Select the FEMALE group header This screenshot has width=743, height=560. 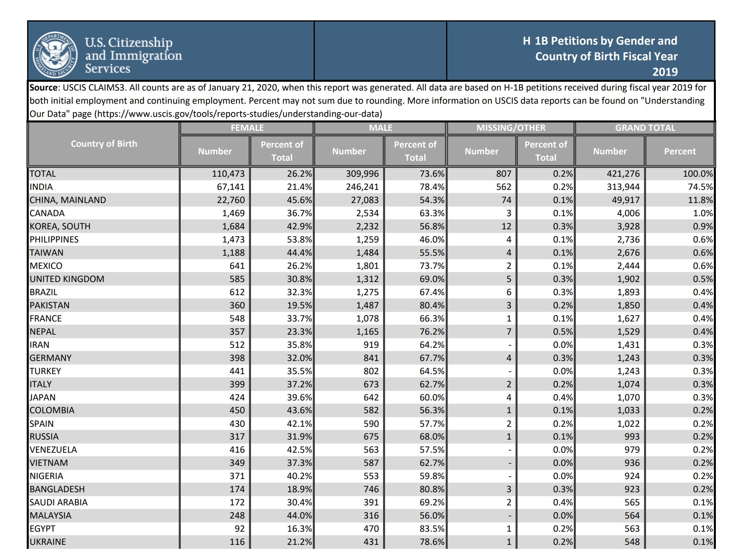[247, 128]
